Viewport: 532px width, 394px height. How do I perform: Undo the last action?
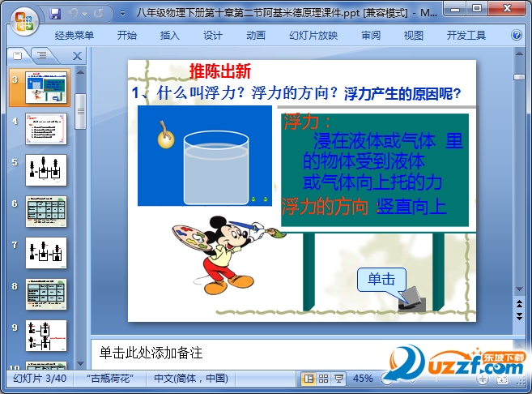[x=73, y=13]
